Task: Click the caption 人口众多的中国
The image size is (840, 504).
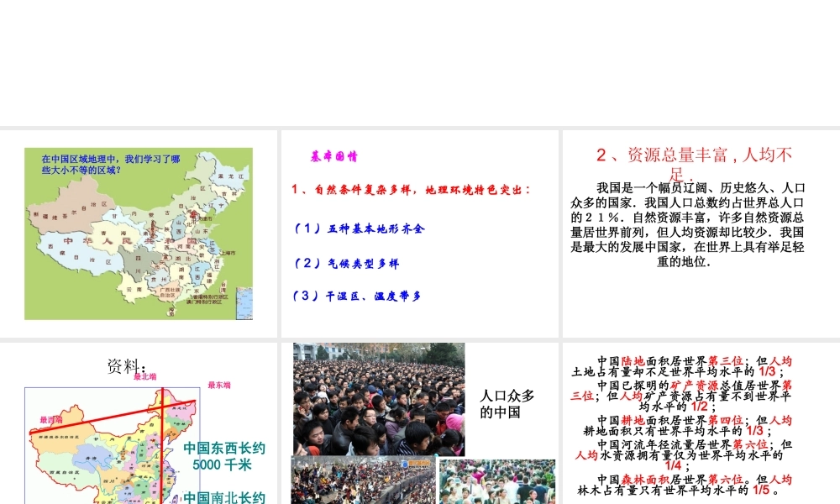Action: 507,404
